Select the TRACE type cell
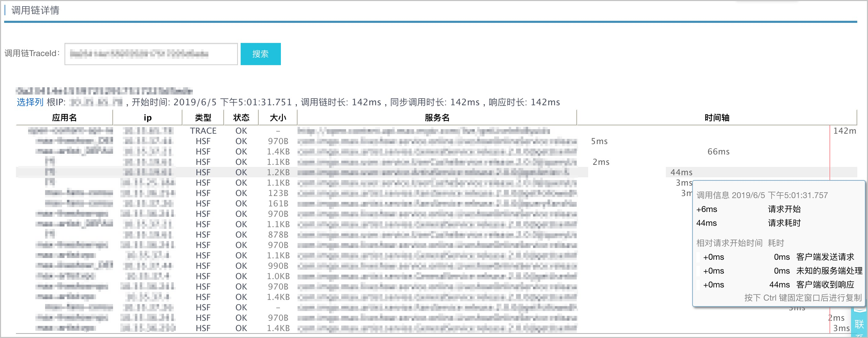868x338 pixels. click(x=203, y=131)
